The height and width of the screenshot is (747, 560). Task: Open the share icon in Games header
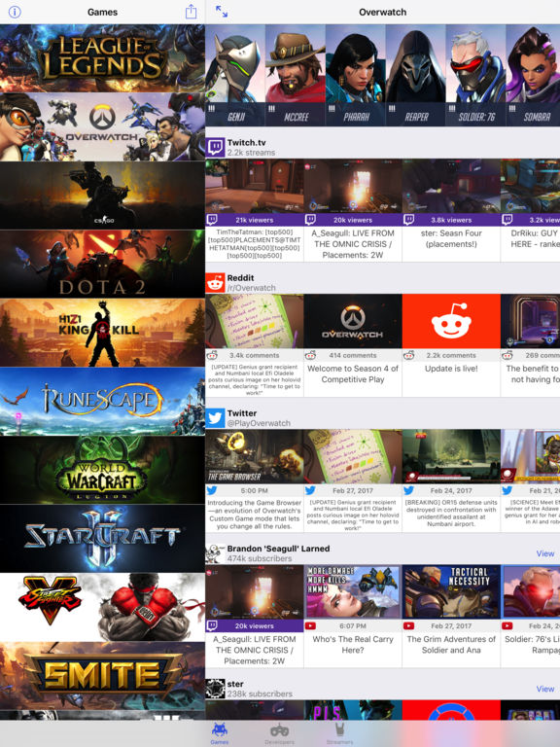point(191,12)
